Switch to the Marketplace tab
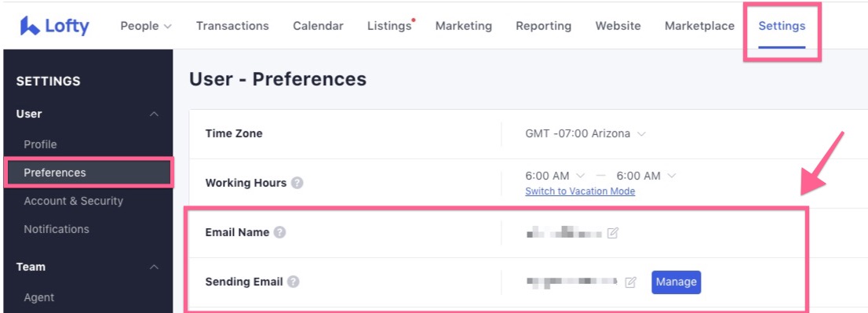Screen dimensions: 868x313 click(x=700, y=26)
